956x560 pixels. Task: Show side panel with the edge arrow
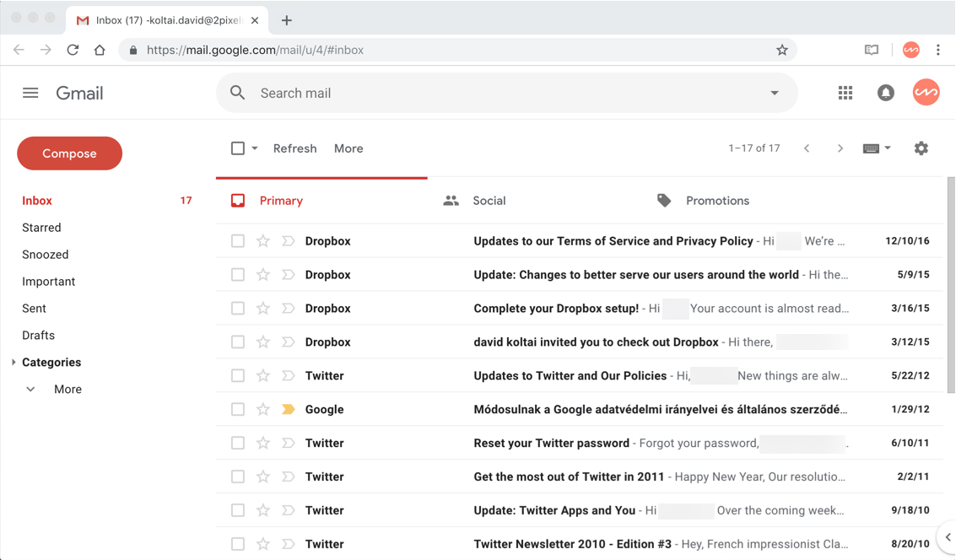948,537
